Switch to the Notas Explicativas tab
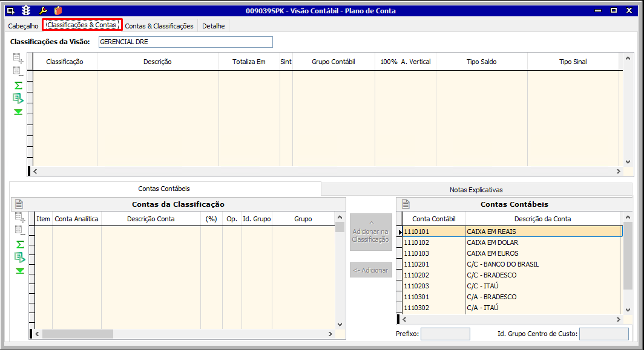 coord(476,190)
